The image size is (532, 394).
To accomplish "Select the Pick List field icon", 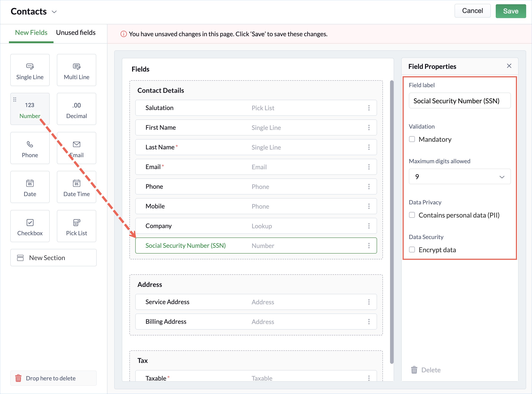I will pyautogui.click(x=76, y=222).
